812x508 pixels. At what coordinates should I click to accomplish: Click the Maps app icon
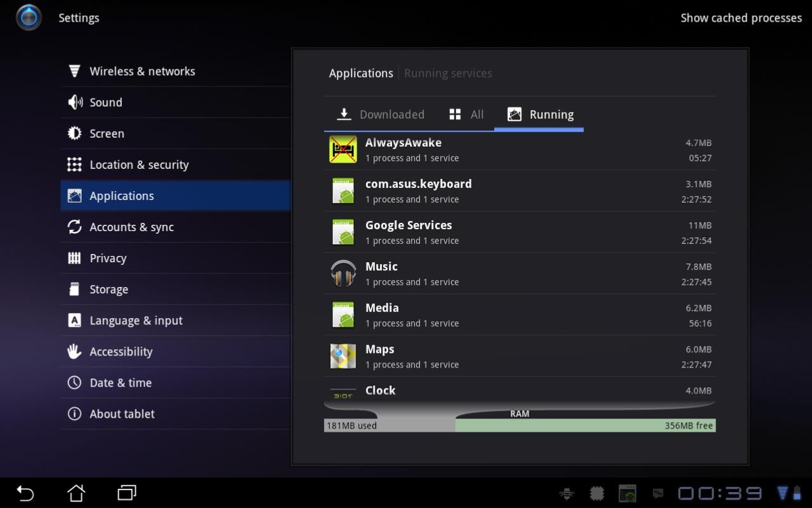(x=343, y=356)
